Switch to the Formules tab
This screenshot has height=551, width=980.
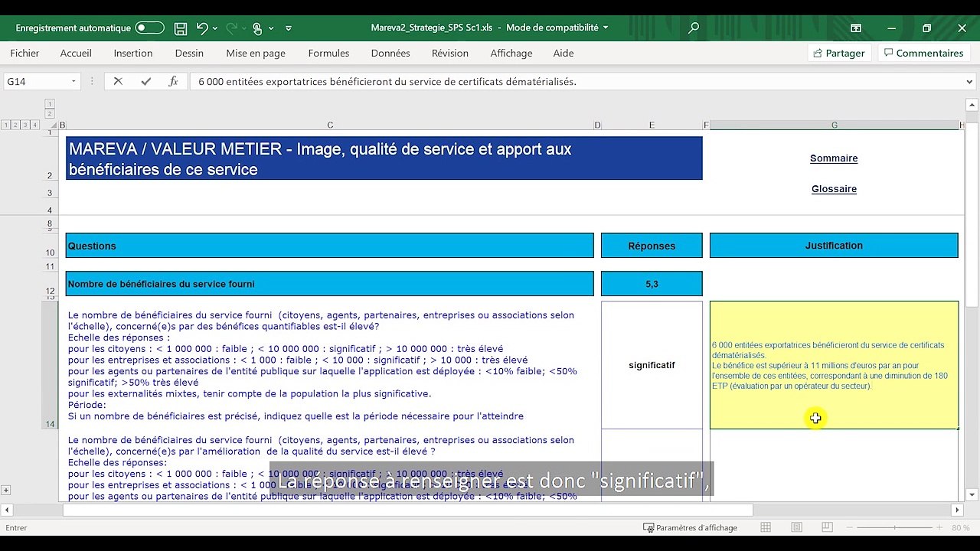[x=328, y=53]
